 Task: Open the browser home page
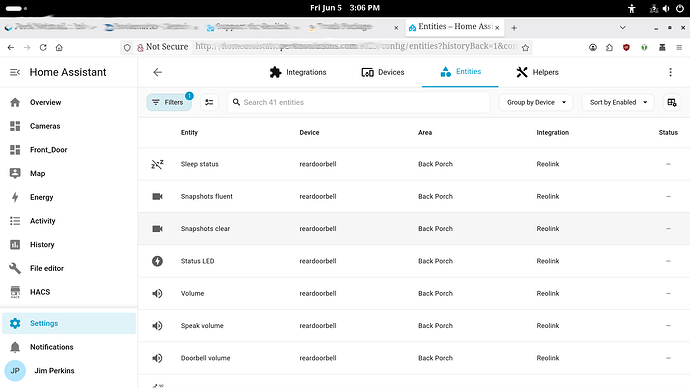coord(59,48)
